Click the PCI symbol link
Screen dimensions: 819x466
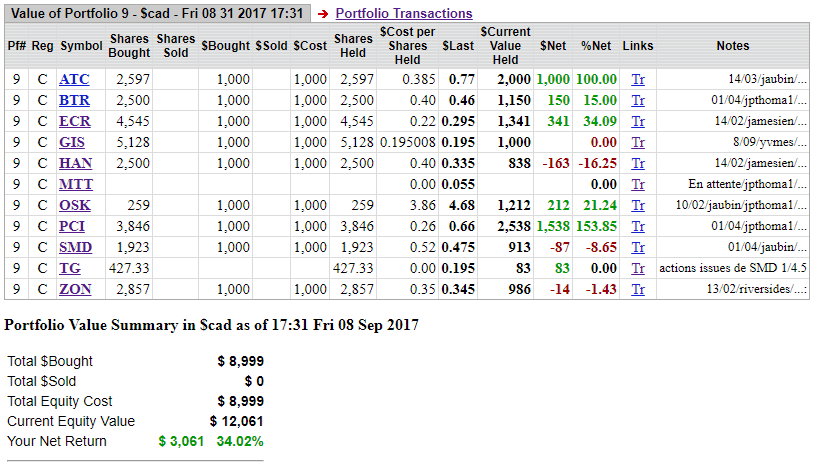click(73, 226)
